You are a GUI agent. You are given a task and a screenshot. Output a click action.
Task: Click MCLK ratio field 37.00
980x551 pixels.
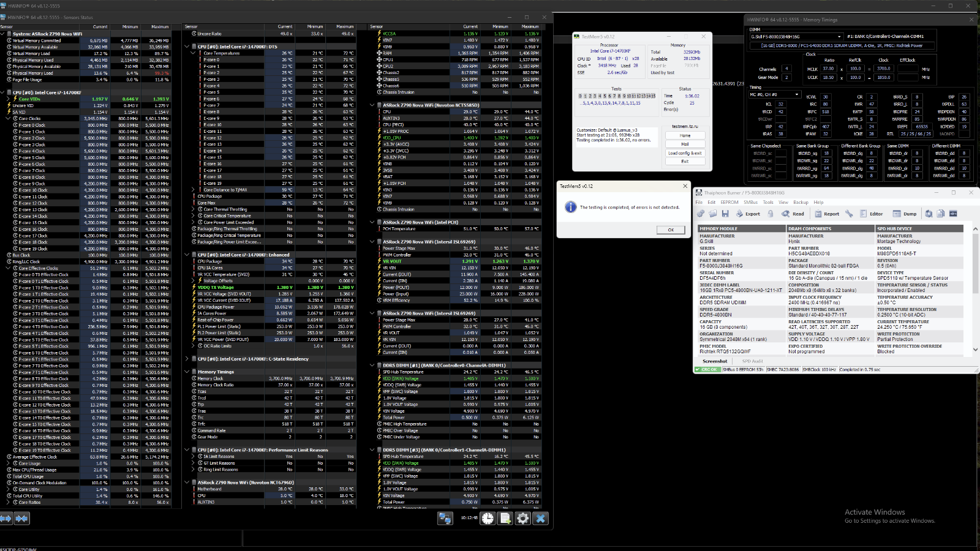[828, 69]
